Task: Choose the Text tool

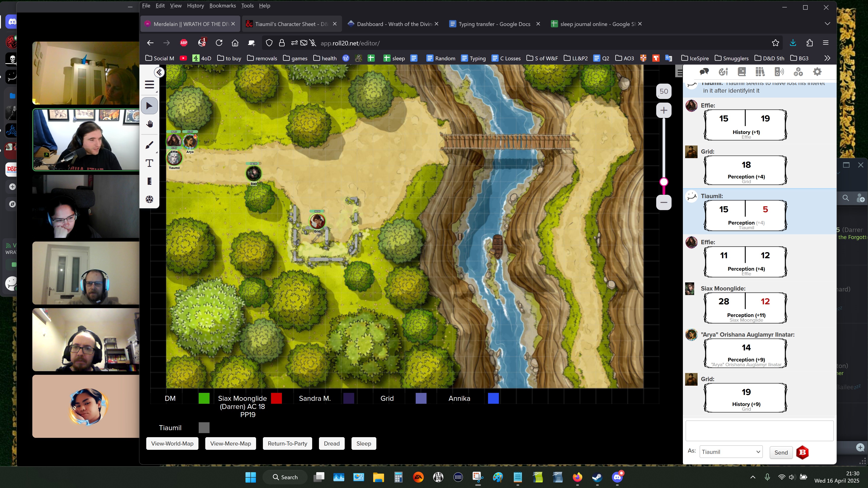Action: (149, 163)
